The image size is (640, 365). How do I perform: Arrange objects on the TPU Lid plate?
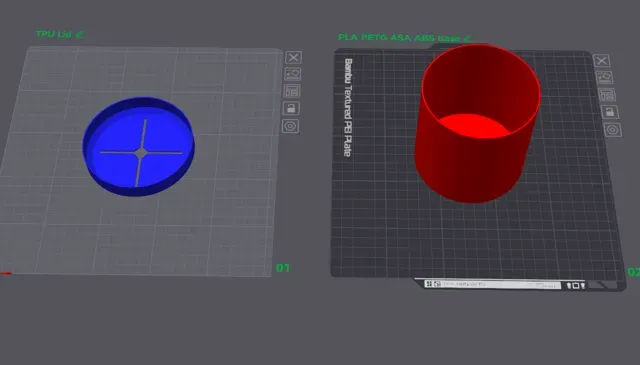coord(292,91)
